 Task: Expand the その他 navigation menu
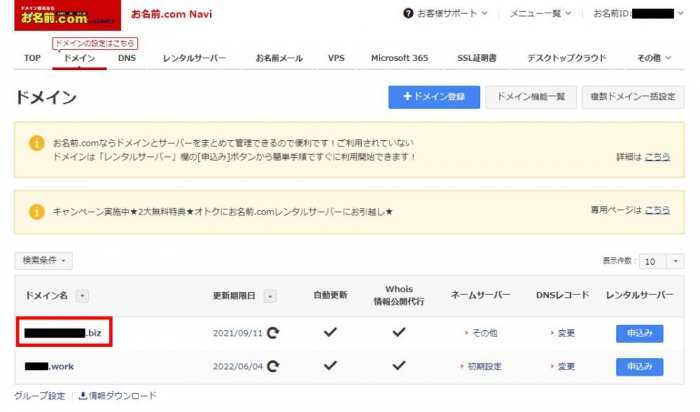(654, 58)
